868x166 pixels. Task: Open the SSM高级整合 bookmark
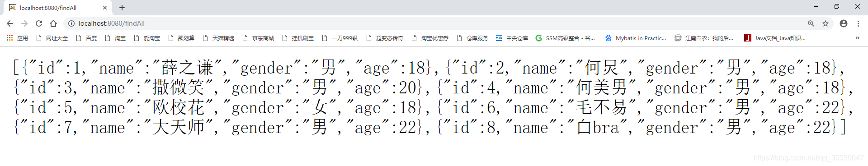tap(565, 38)
